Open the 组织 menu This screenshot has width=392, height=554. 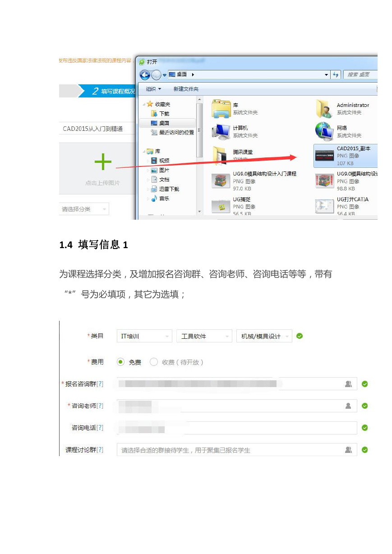point(153,89)
